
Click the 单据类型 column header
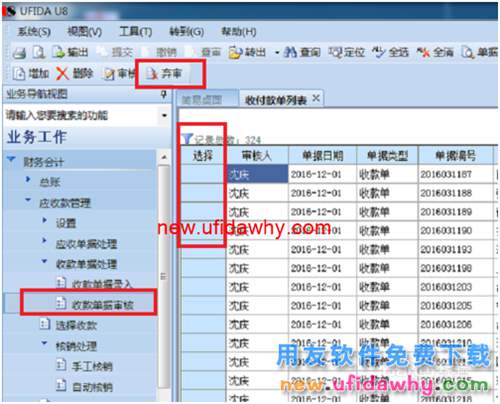click(x=387, y=155)
